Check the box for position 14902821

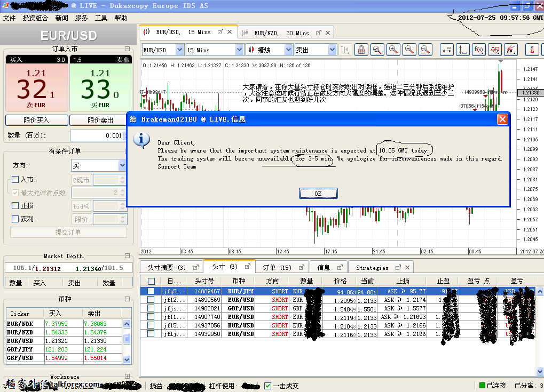[x=151, y=308]
